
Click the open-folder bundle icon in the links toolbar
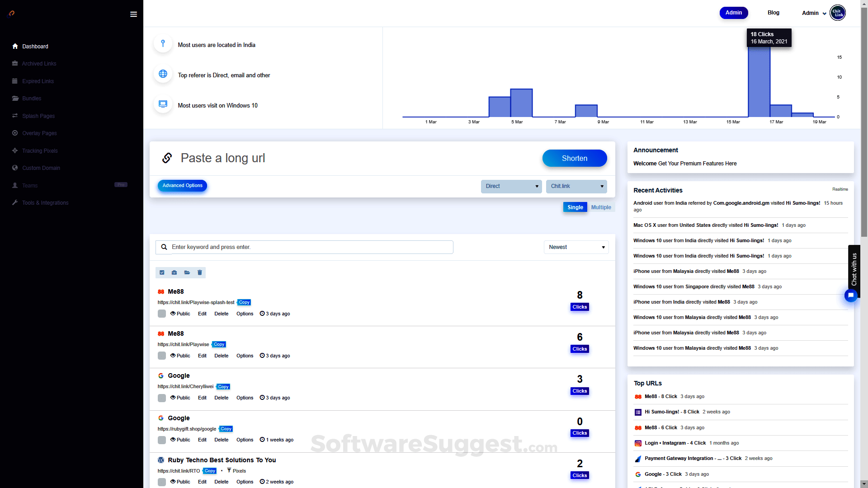187,272
